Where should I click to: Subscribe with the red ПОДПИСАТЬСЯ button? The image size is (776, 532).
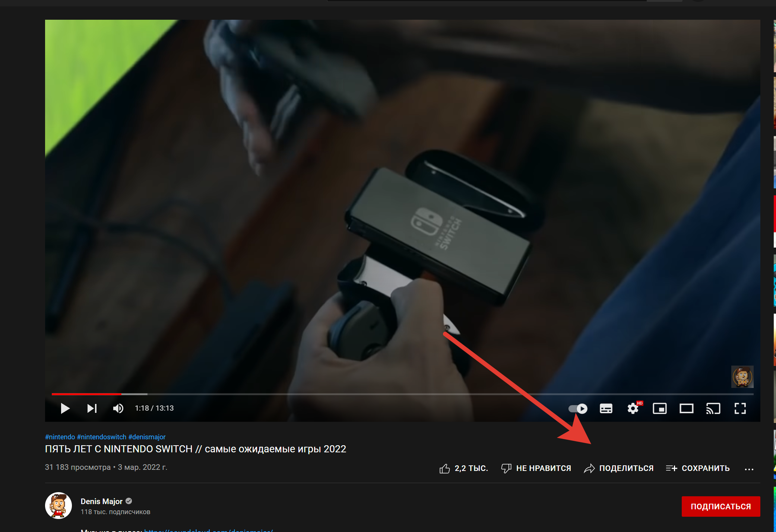[720, 506]
